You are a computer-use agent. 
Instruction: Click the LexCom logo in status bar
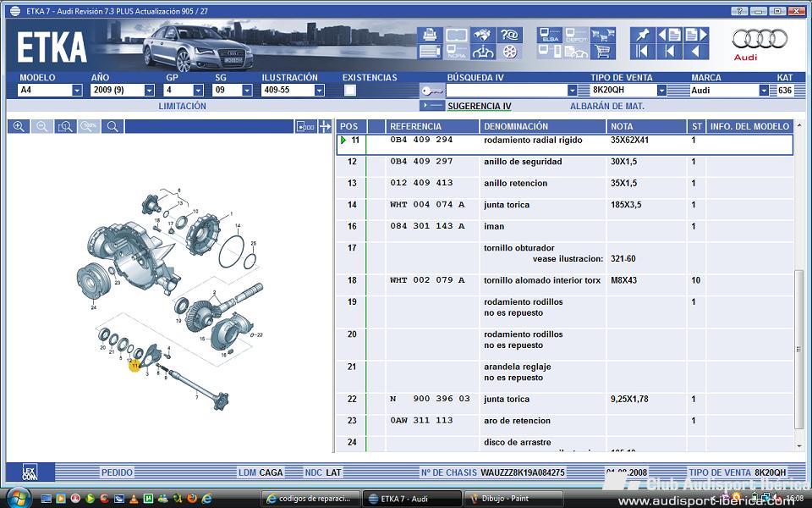[30, 472]
